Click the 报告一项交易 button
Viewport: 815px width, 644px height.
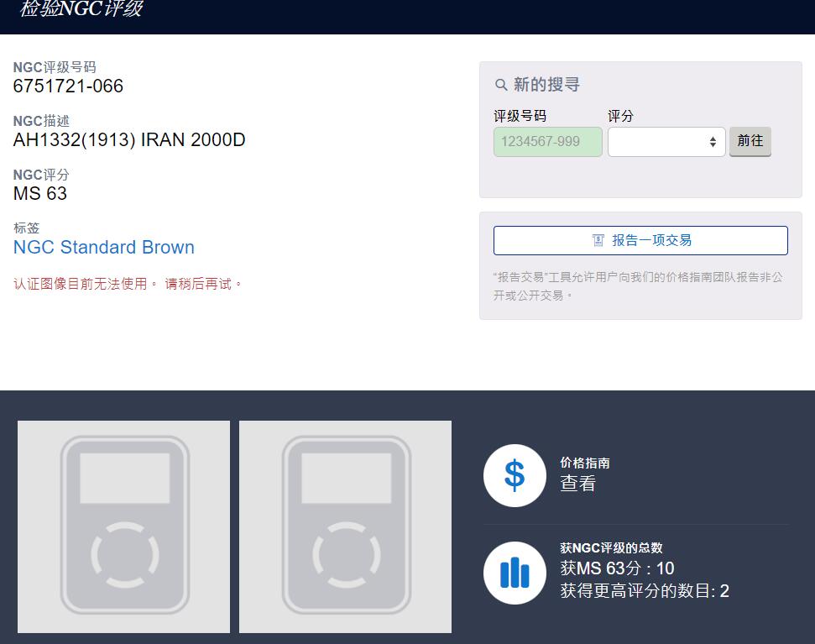(x=640, y=240)
